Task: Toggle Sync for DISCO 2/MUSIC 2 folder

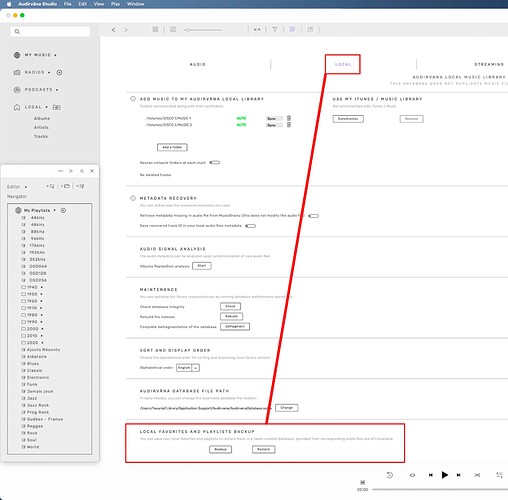Action: [274, 125]
